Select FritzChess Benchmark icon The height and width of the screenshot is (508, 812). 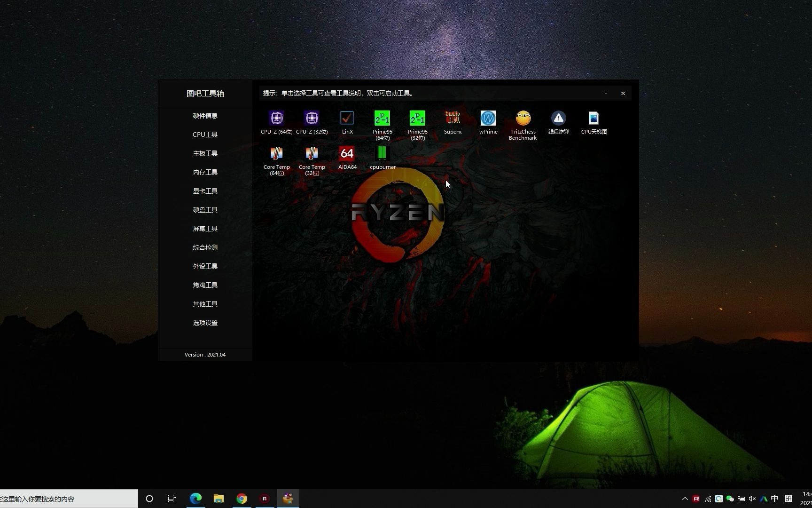point(523,118)
